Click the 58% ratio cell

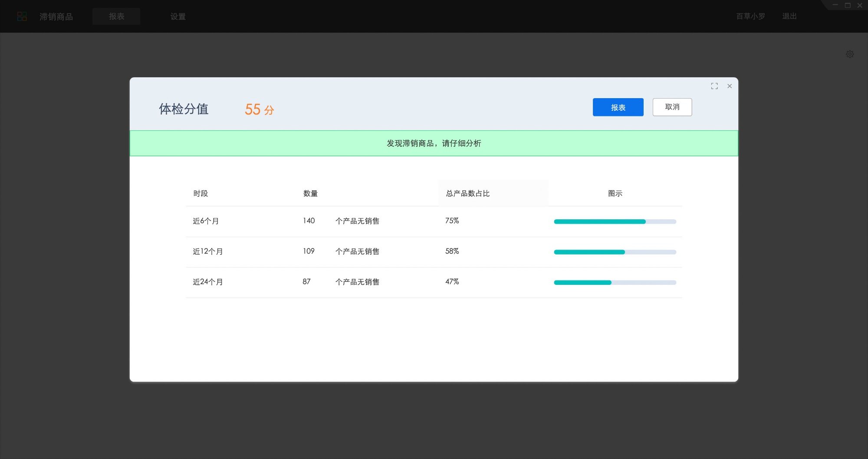(x=452, y=251)
